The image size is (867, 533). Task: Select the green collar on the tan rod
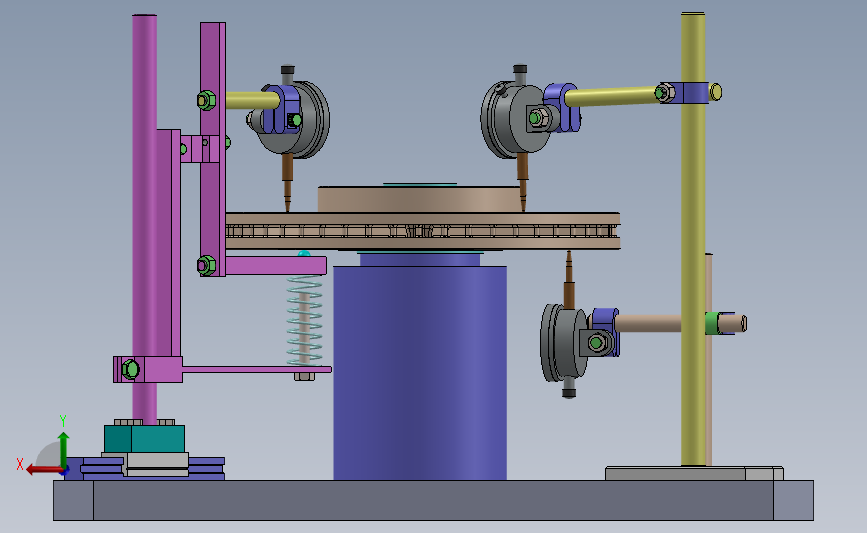pyautogui.click(x=712, y=323)
